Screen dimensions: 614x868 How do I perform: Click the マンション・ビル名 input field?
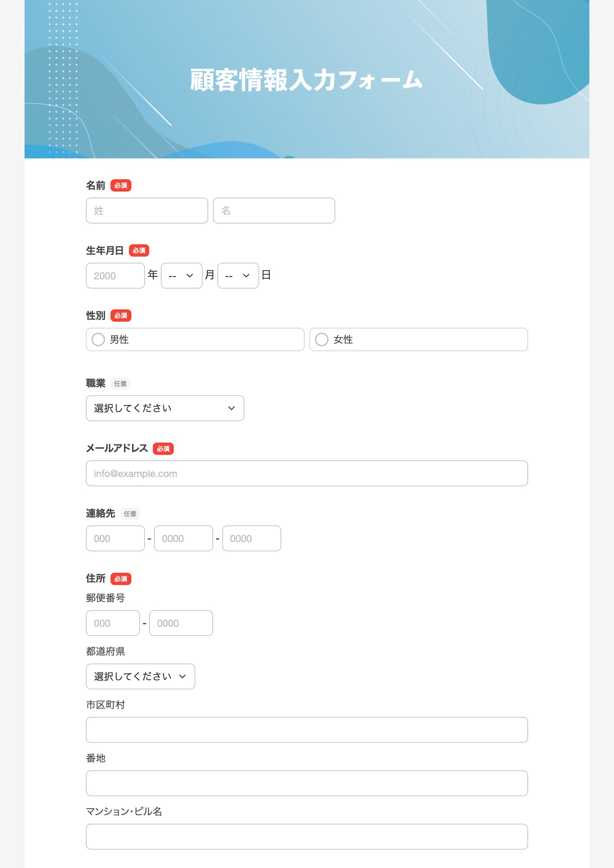[x=307, y=837]
